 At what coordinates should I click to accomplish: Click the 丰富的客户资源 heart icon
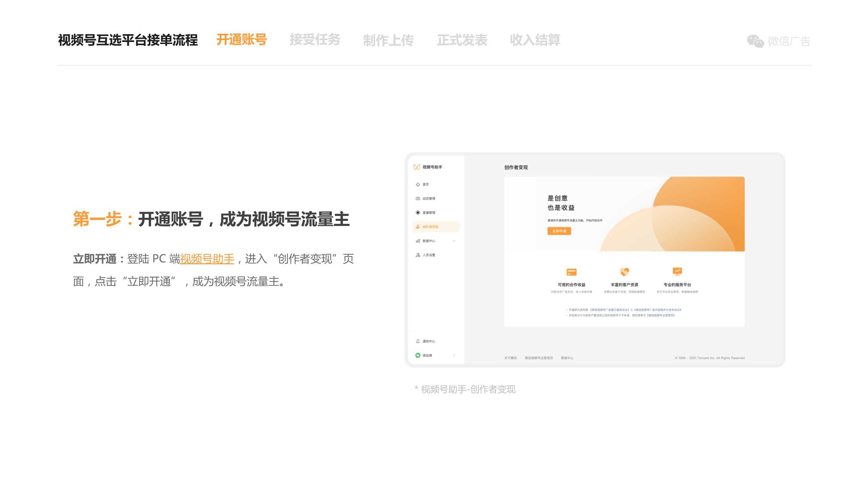(624, 271)
